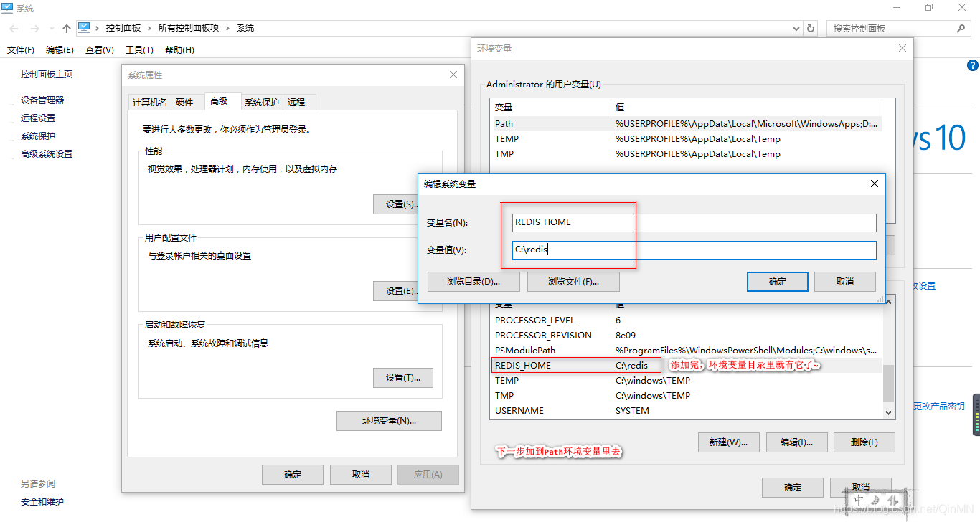Click the 变量值 input field C:\redis

[694, 250]
